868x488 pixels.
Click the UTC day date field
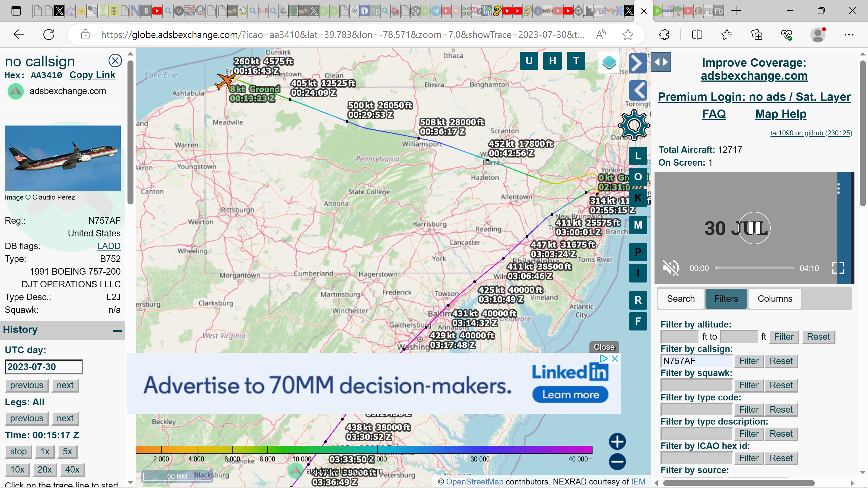point(43,367)
